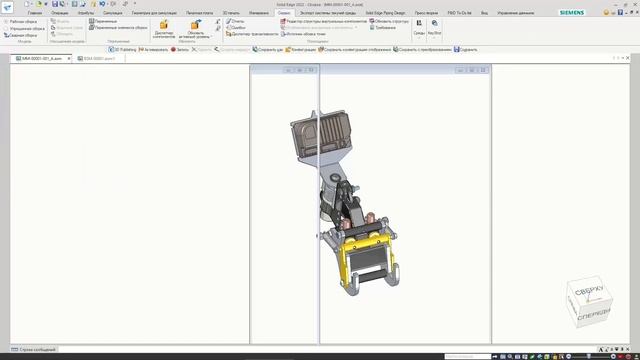Open the Virtual component structure editor
This screenshot has height=360, width=640.
click(x=323, y=21)
